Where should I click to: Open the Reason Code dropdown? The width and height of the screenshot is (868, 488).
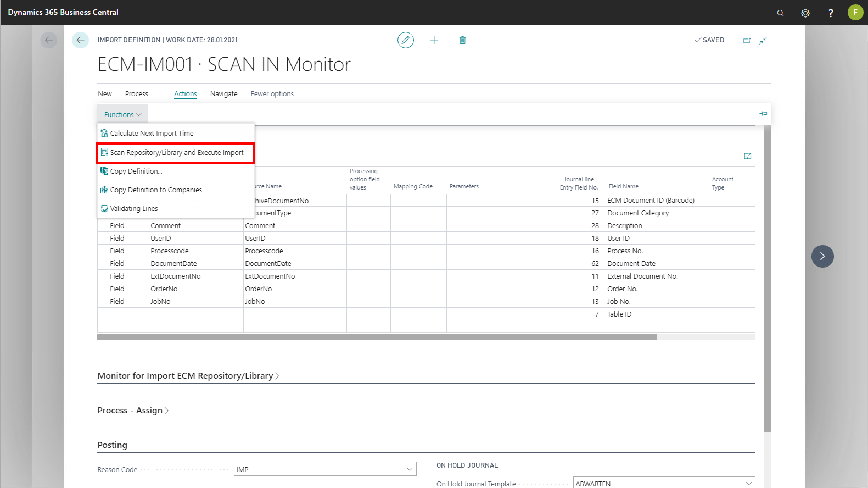coord(409,469)
